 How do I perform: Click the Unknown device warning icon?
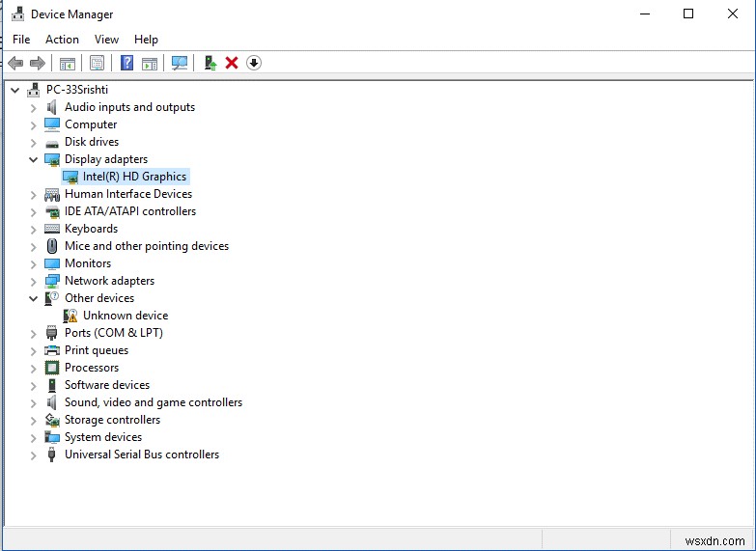[x=70, y=316]
